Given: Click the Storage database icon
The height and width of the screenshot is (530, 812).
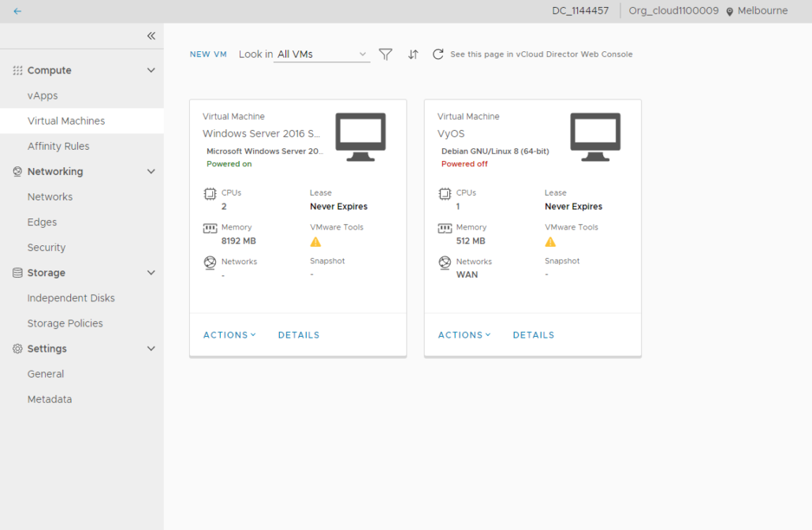Looking at the screenshot, I should 17,273.
